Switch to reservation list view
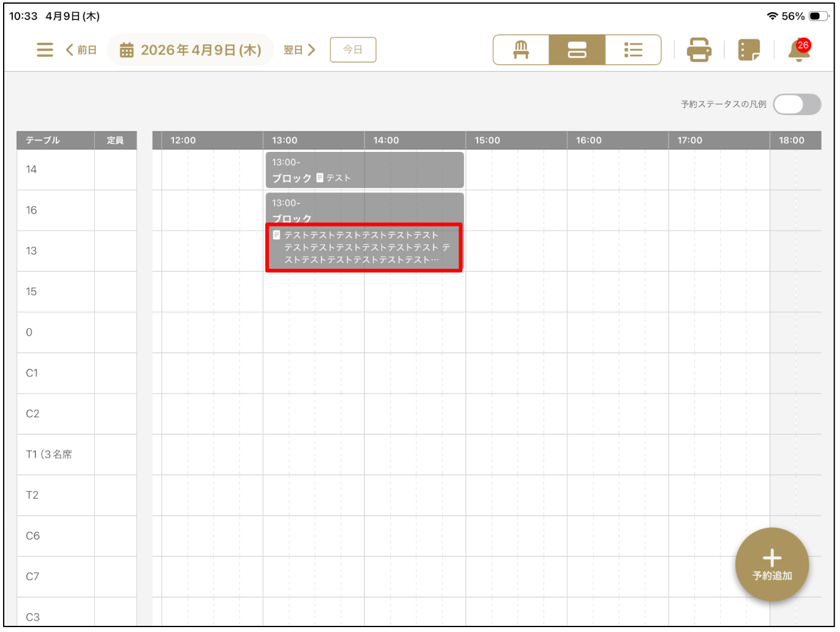The image size is (840, 632). click(x=633, y=50)
